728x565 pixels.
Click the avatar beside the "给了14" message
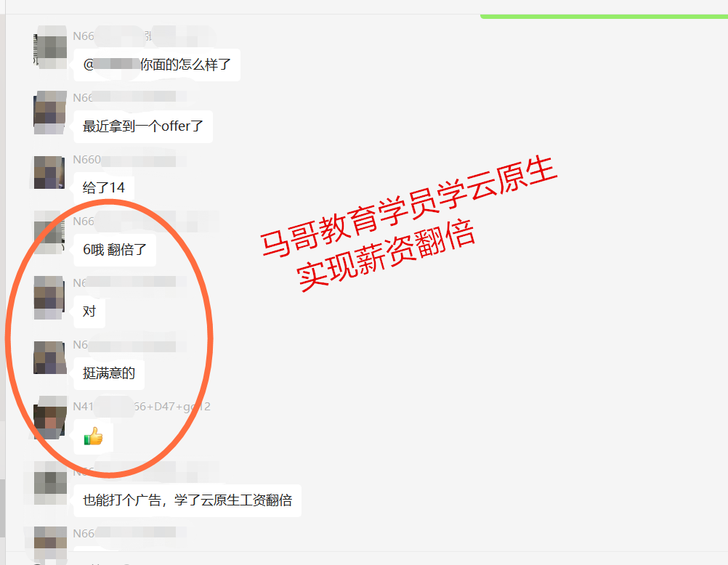click(49, 172)
